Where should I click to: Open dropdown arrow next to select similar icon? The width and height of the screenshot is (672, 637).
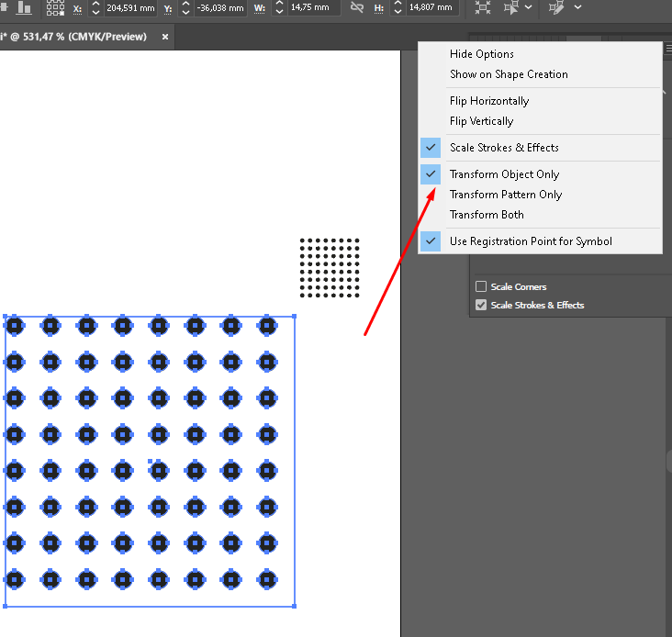(x=529, y=7)
